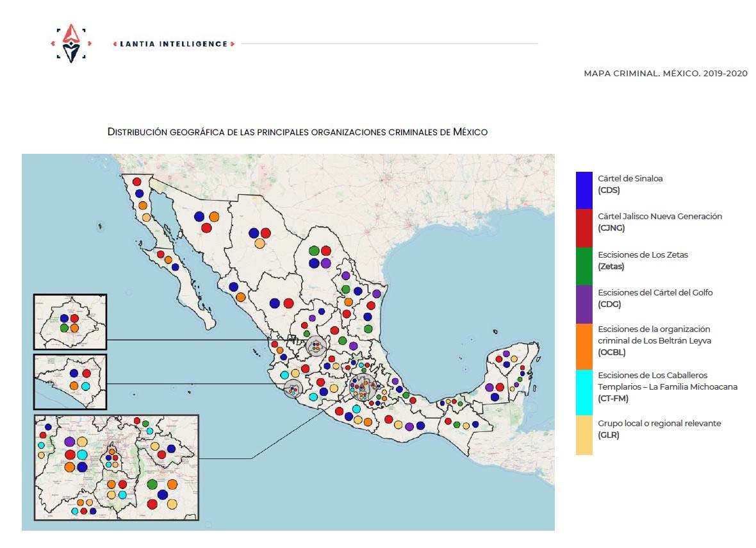Click the green Zetas circle in Coahuila
This screenshot has height=548, width=756.
point(314,250)
